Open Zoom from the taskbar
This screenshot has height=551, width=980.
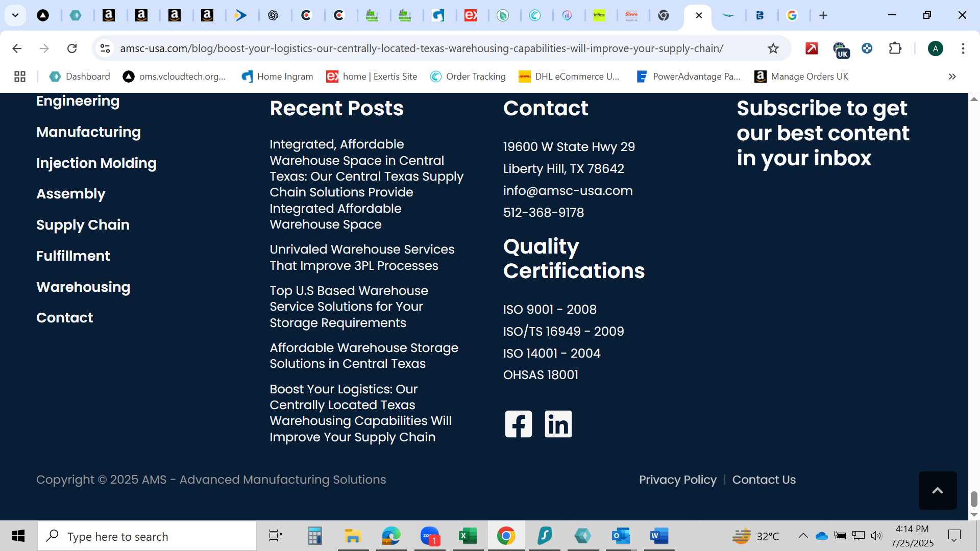(x=430, y=536)
